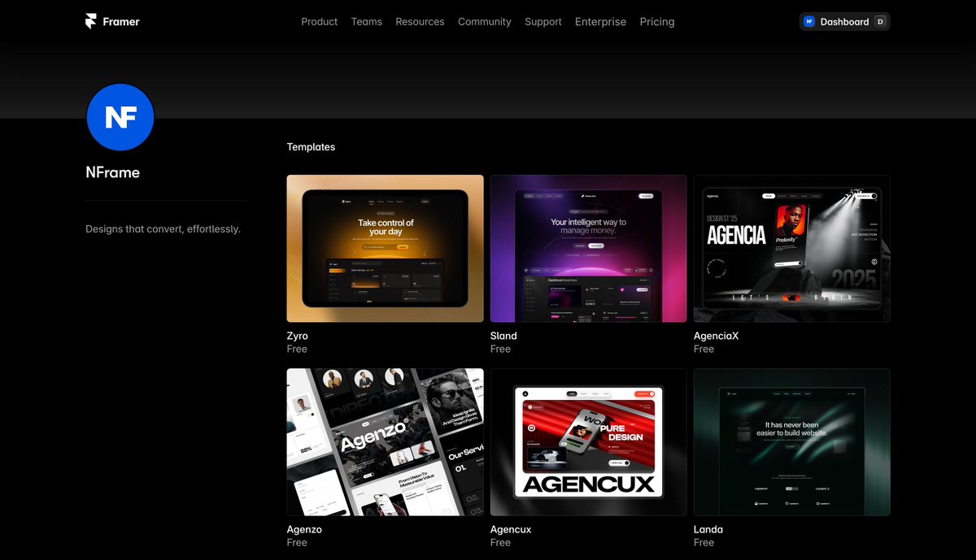Open the Agencux template thumbnail

coord(589,442)
